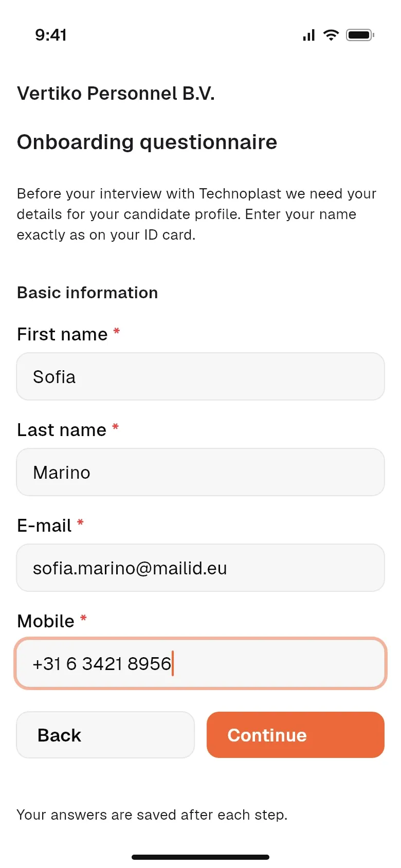Tap the Onboarding questionnaire heading

pos(147,142)
